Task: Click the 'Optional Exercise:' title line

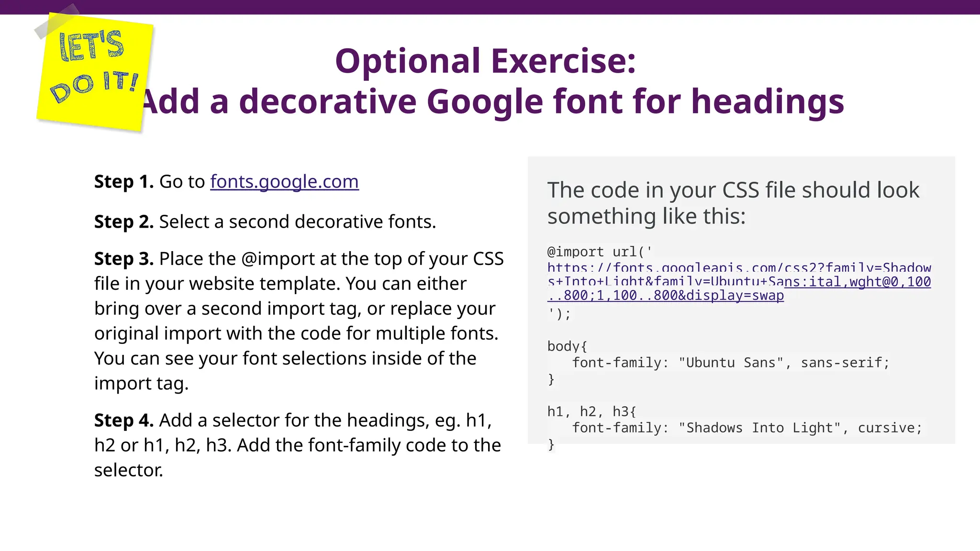Action: tap(485, 61)
